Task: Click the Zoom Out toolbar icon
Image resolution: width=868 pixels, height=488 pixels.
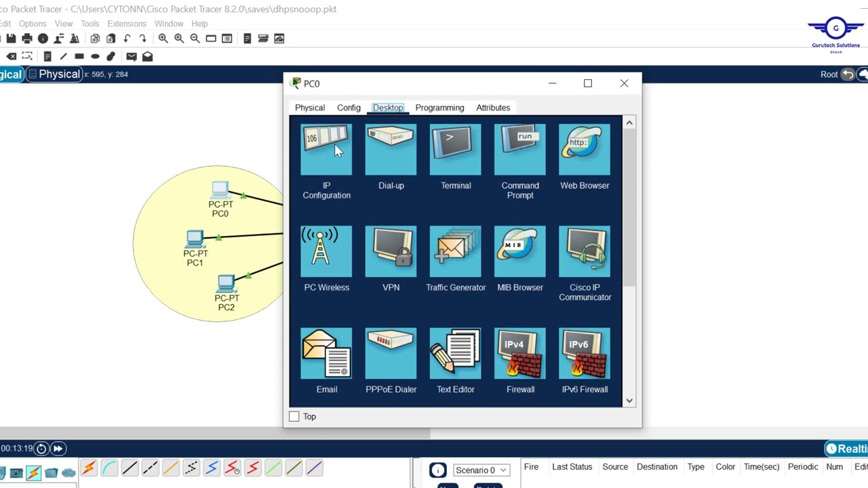Action: (x=195, y=39)
